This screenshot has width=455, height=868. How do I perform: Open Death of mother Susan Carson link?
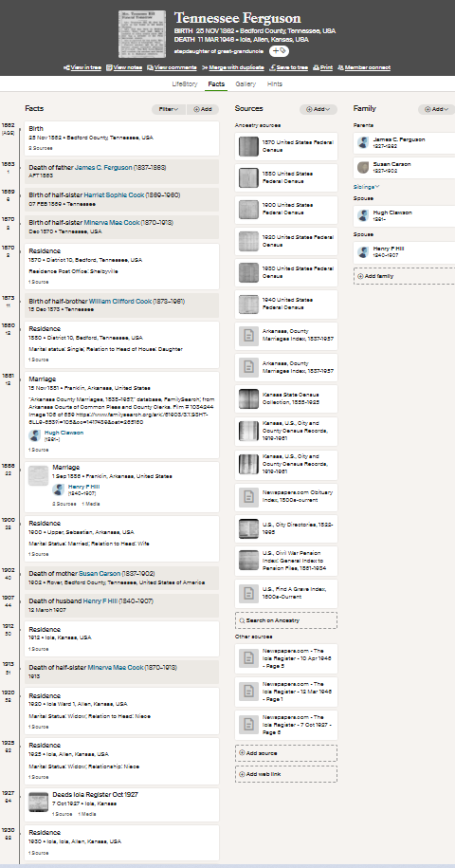click(101, 574)
